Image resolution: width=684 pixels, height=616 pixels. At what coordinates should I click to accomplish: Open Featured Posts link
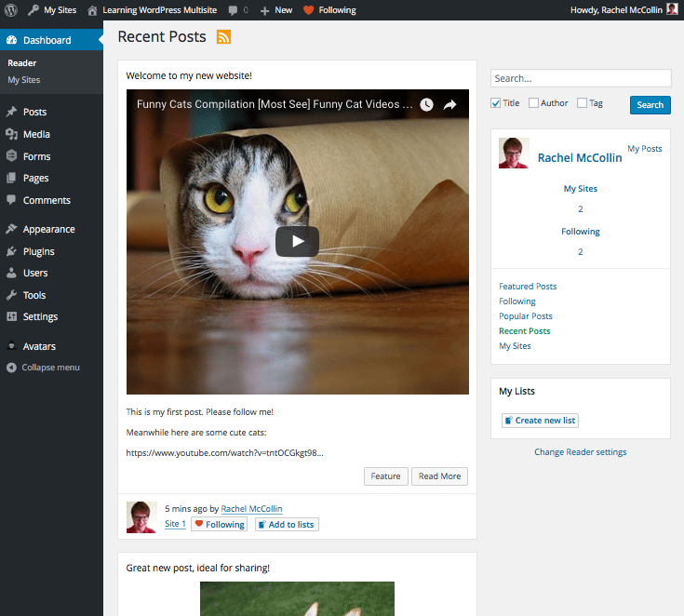(x=528, y=287)
